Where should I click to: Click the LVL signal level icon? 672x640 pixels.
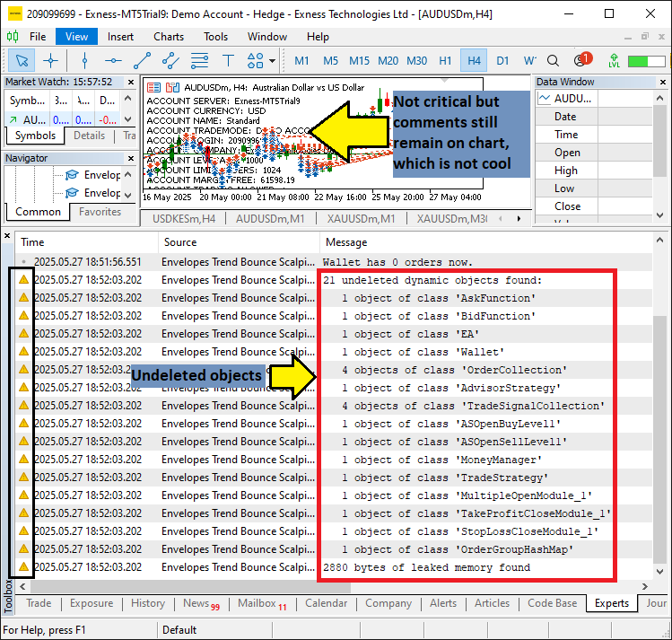pos(615,61)
